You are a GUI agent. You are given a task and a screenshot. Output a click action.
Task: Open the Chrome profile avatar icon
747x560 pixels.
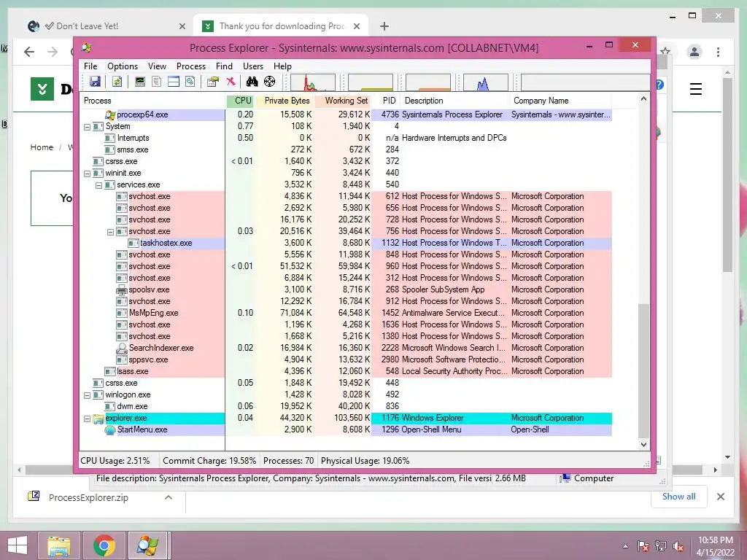(694, 52)
